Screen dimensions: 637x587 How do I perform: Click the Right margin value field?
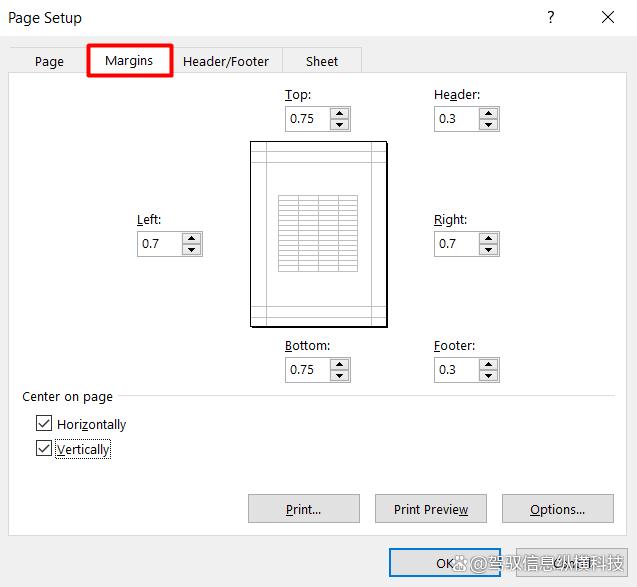(x=457, y=243)
